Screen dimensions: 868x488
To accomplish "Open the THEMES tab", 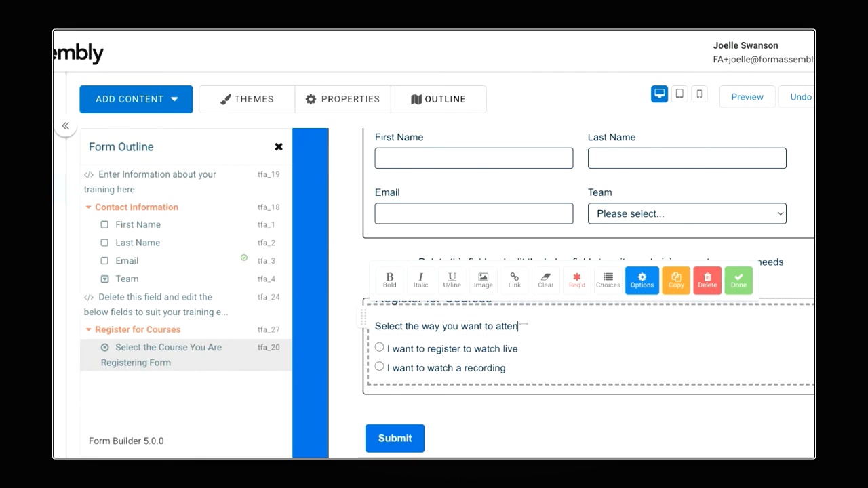I will (x=247, y=99).
